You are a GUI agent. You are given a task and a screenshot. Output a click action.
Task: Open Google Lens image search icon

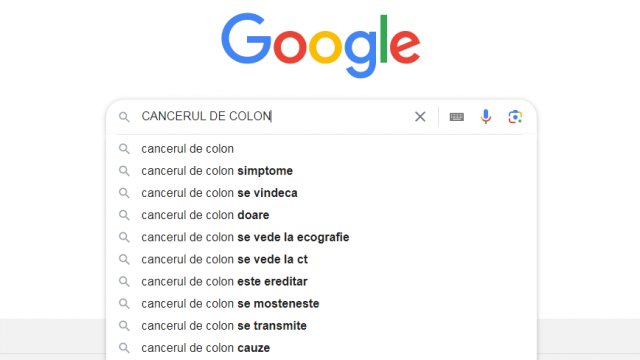(x=515, y=117)
